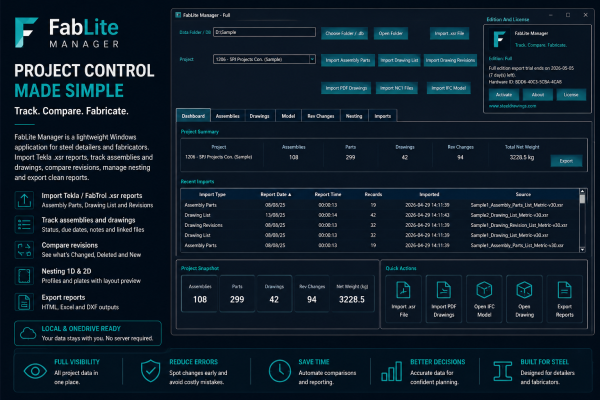Open the Drawings tab
The image size is (600, 400).
[259, 116]
